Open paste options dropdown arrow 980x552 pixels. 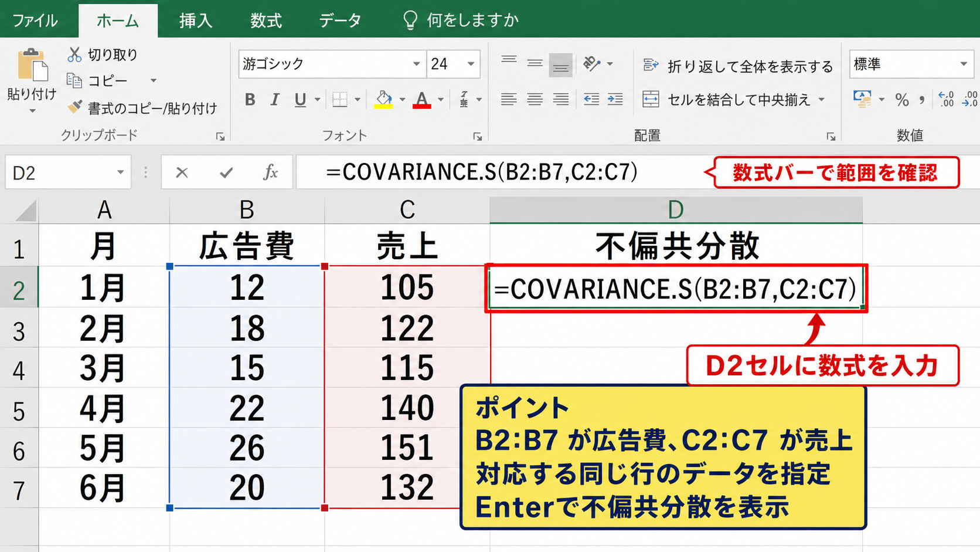32,111
